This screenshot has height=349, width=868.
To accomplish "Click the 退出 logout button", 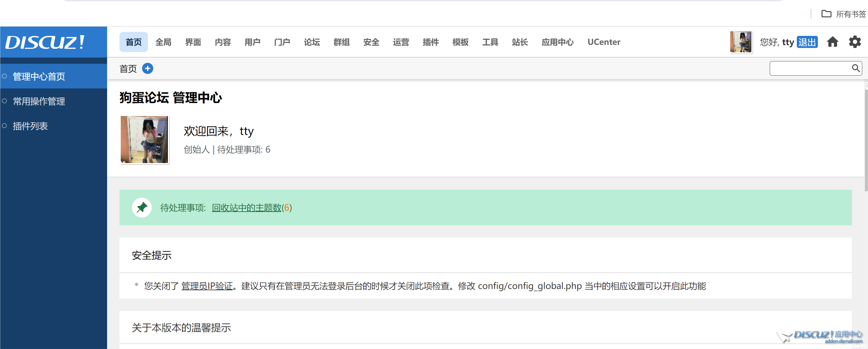I will 807,42.
